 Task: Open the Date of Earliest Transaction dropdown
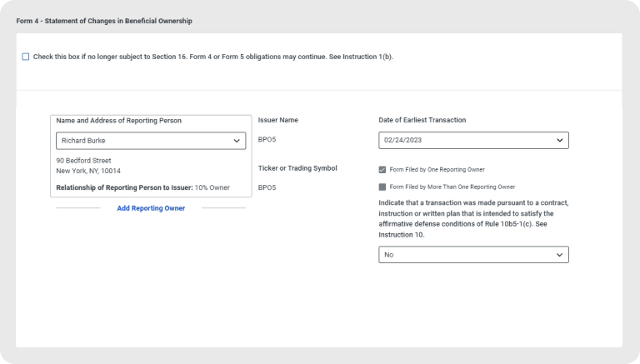click(473, 141)
